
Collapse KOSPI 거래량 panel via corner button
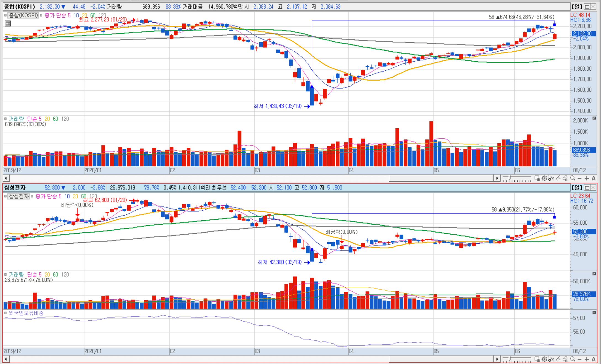click(594, 118)
